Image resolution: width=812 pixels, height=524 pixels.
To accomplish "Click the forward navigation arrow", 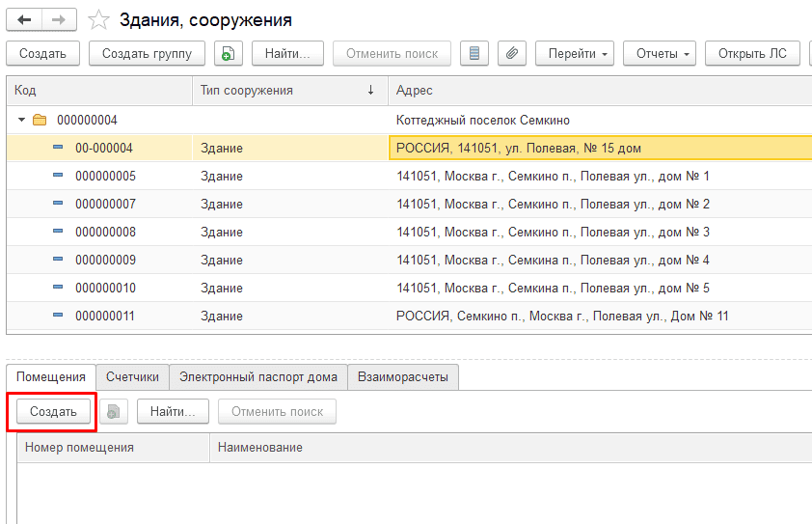I will (59, 19).
